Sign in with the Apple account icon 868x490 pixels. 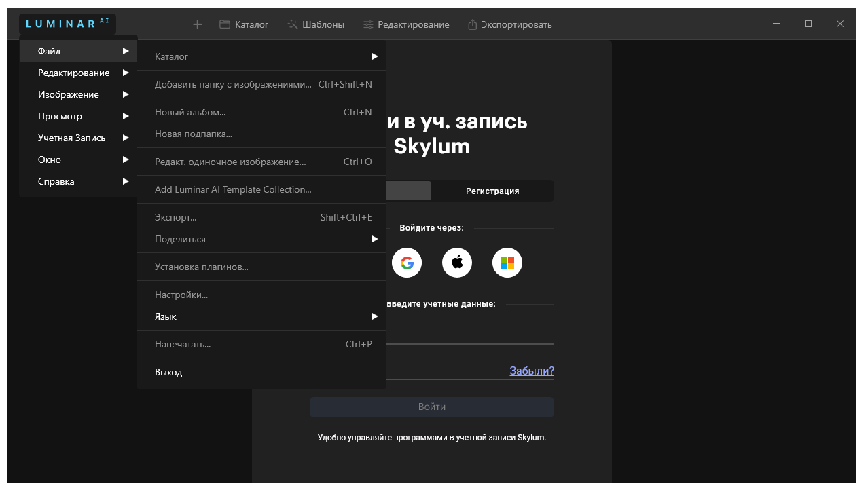click(456, 263)
